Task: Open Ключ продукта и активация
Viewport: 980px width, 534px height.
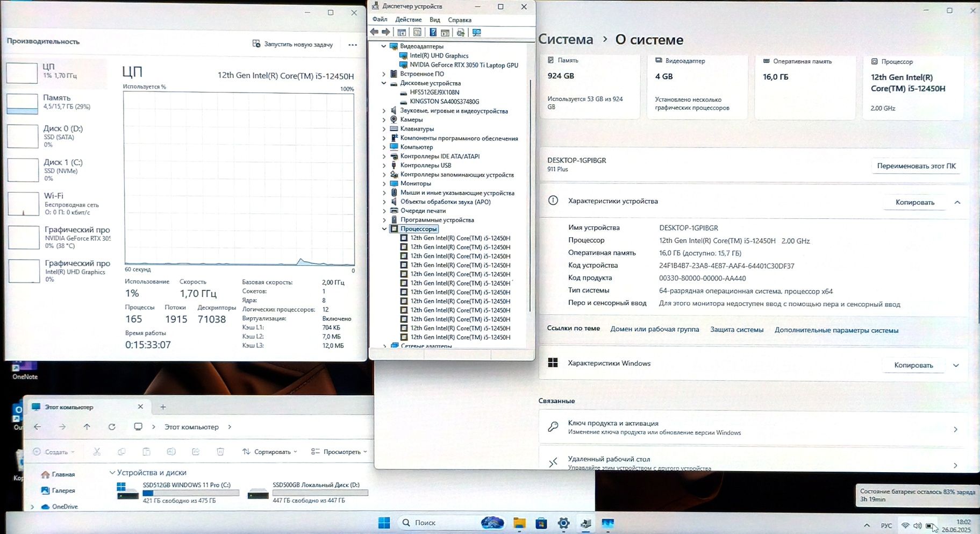Action: tap(753, 428)
